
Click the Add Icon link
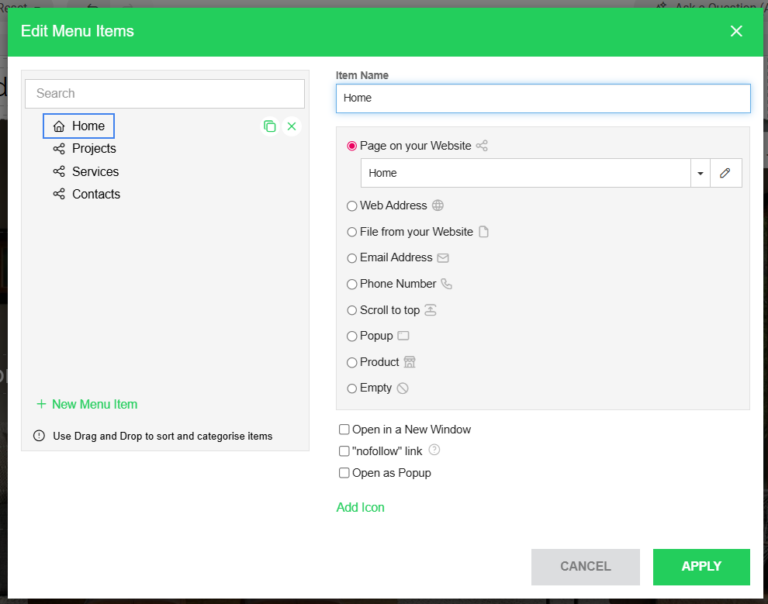(360, 507)
